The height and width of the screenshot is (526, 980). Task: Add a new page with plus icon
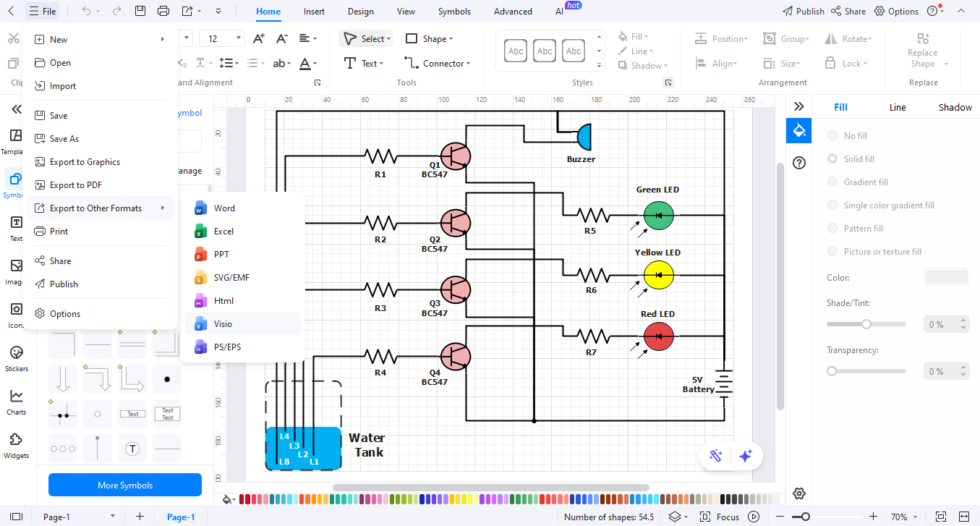(140, 517)
